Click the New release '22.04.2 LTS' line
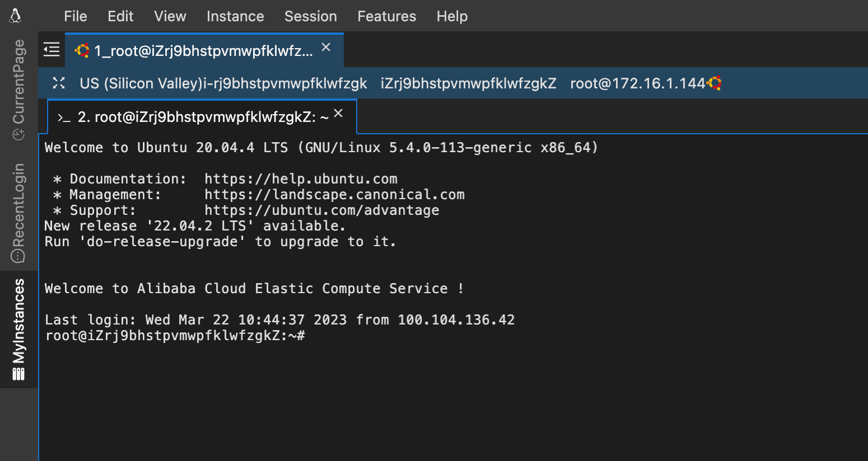 coord(195,226)
